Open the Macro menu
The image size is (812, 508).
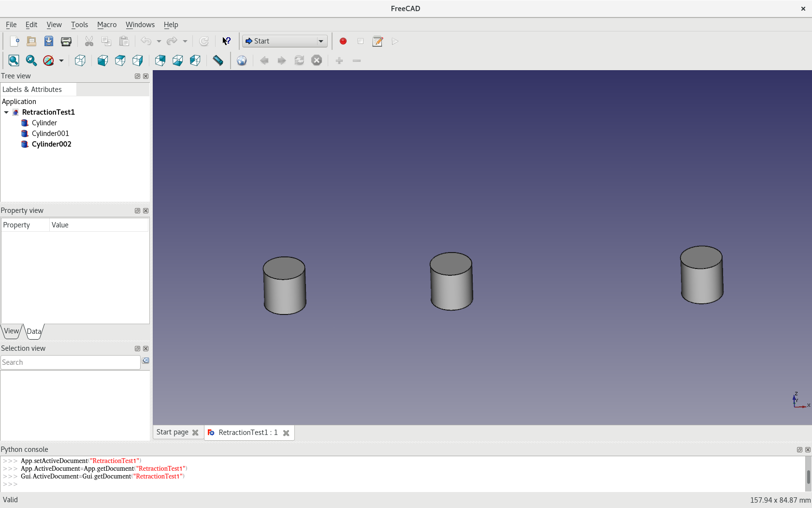(x=107, y=25)
